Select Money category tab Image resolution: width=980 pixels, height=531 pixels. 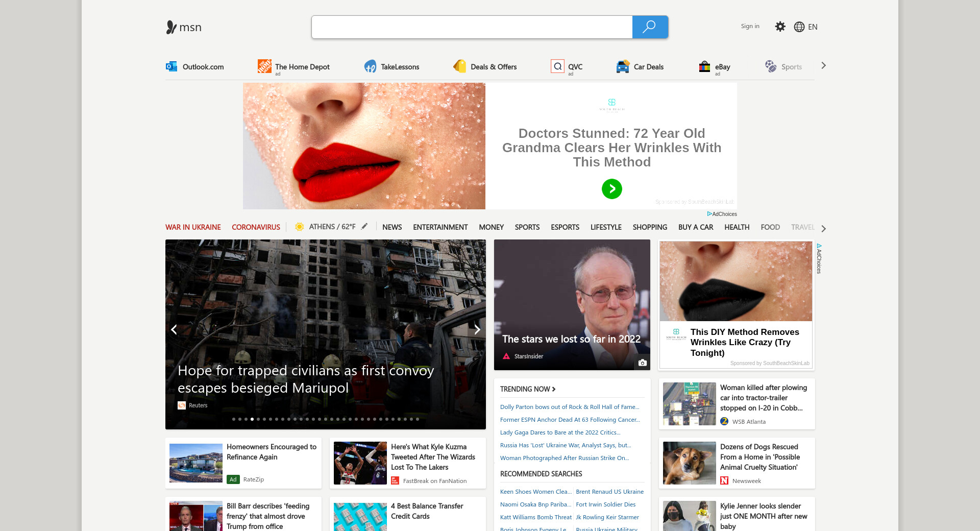[491, 227]
